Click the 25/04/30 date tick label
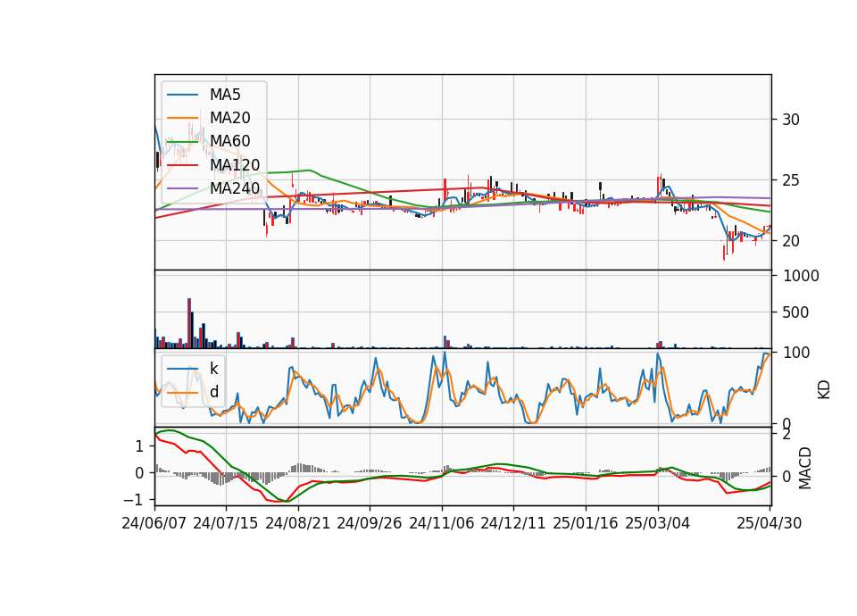The height and width of the screenshot is (616, 857). [769, 523]
